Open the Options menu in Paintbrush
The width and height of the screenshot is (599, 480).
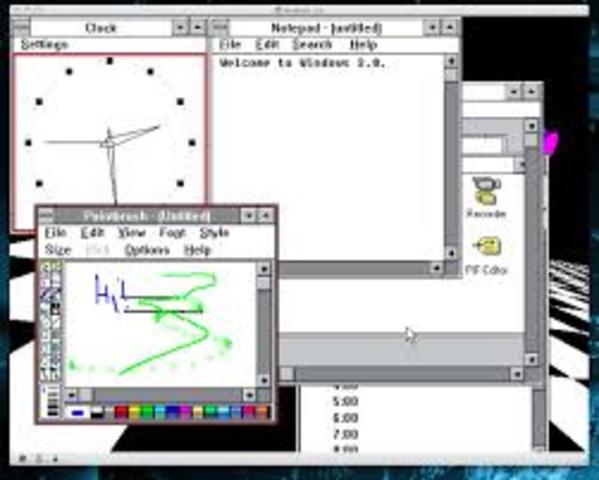click(147, 250)
